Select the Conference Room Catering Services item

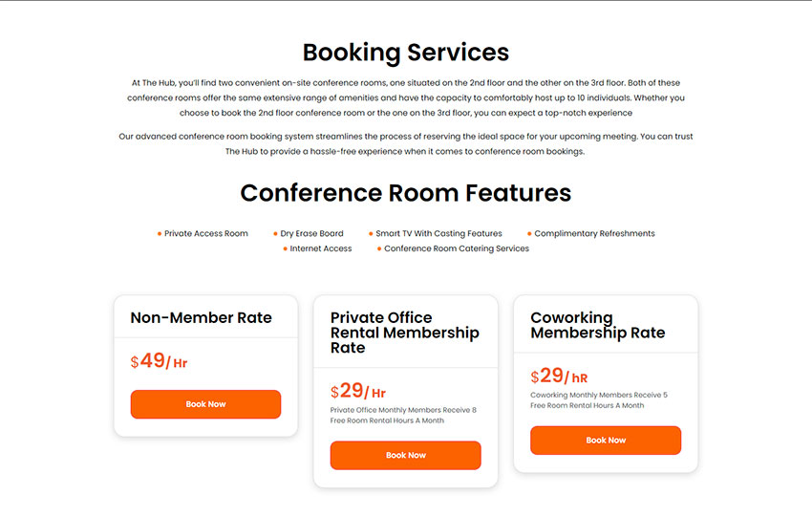(x=456, y=249)
